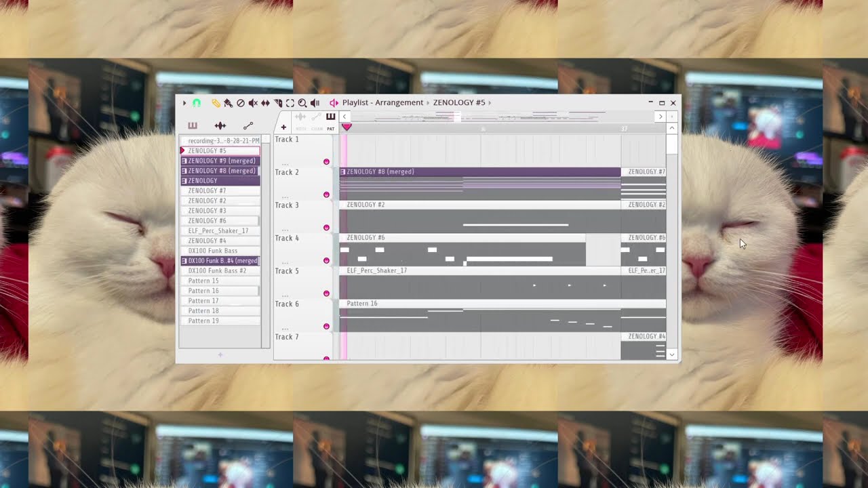Select the Playback speaker tool
868x488 pixels.
coord(315,103)
